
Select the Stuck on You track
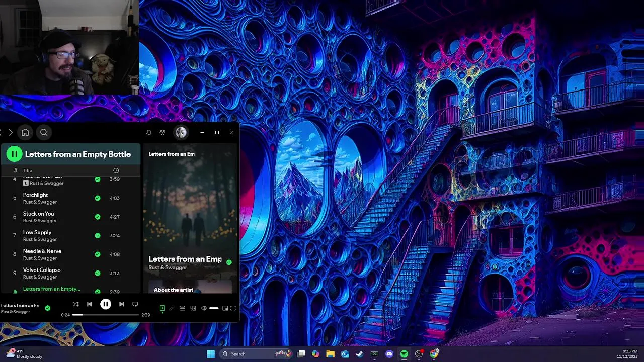point(70,217)
